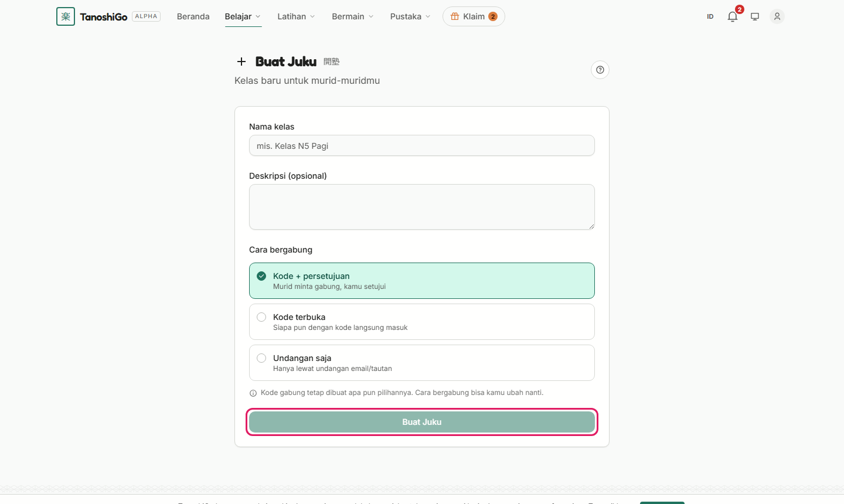The height and width of the screenshot is (504, 844).
Task: Click the Buat Juku page heading
Action: tap(286, 62)
